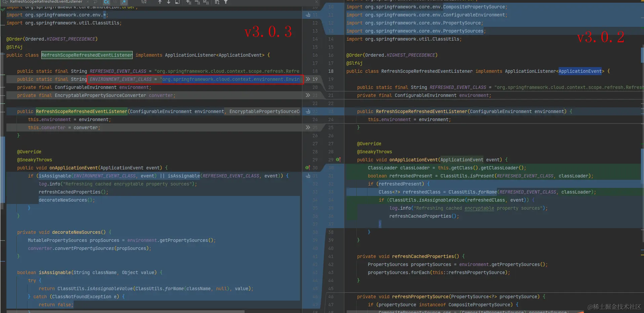Accept change arrows at line 21

308,95
